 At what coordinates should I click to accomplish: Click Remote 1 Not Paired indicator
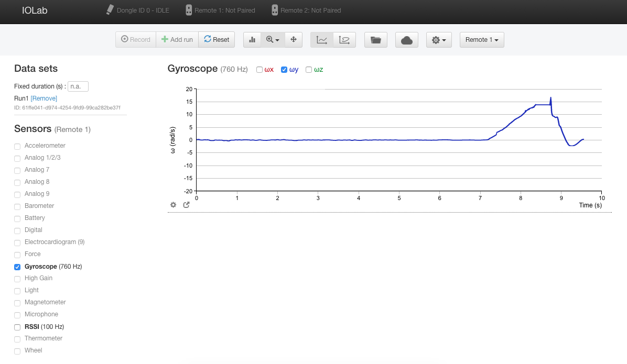coord(220,10)
